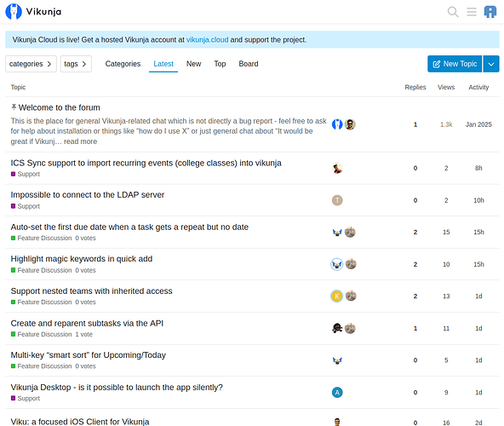Sort topics by Views column header

(x=446, y=87)
